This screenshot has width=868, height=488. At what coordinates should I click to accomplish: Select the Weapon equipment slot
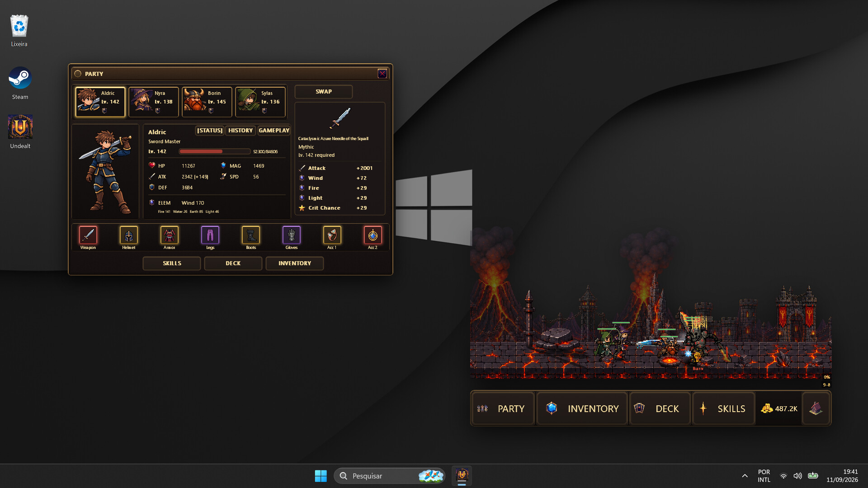(x=88, y=235)
